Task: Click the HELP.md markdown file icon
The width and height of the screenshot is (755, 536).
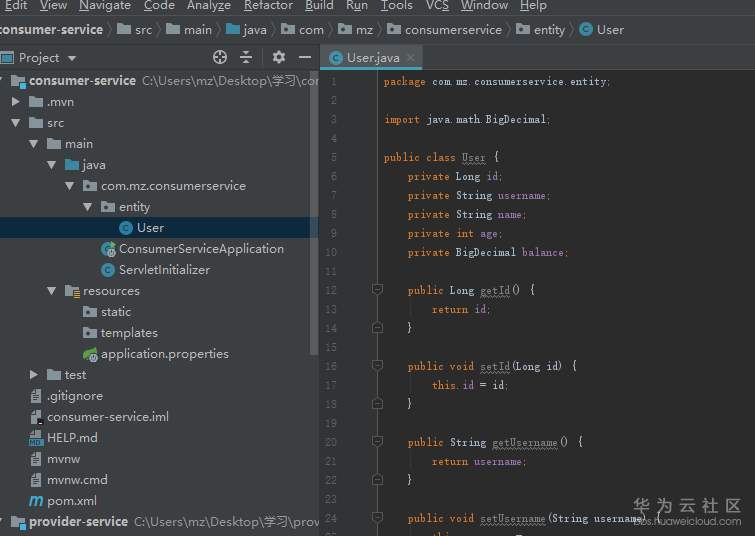Action: 36,438
